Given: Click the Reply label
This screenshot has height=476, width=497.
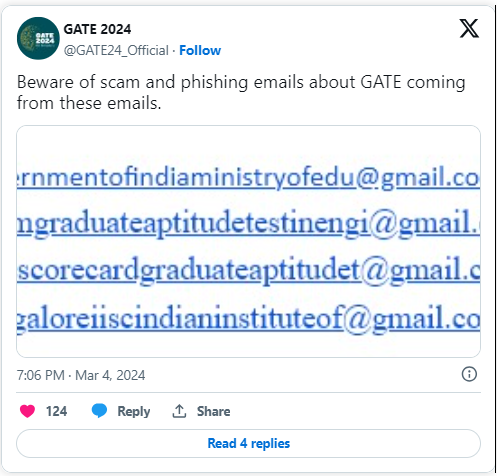Looking at the screenshot, I should click(134, 411).
